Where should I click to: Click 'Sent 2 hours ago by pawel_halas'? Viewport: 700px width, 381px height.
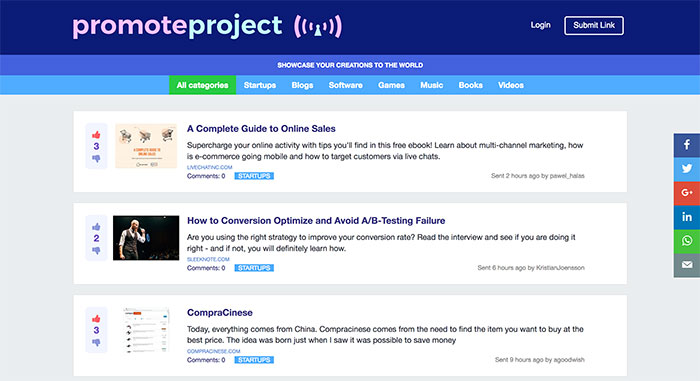[x=538, y=176]
